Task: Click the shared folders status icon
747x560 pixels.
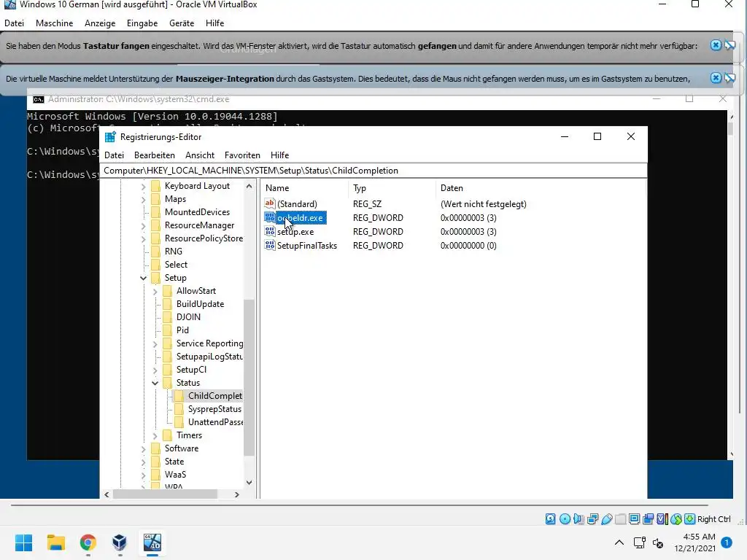Action: (620, 519)
